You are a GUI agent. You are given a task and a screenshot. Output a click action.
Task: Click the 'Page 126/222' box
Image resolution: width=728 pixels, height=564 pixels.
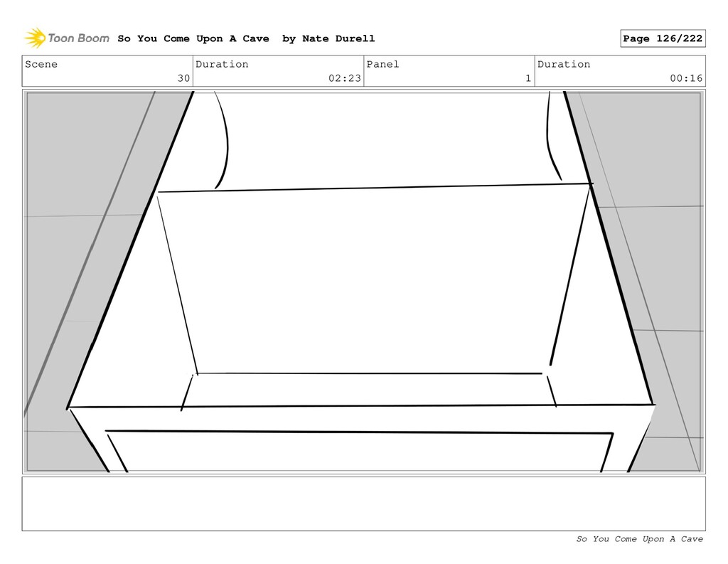point(663,38)
